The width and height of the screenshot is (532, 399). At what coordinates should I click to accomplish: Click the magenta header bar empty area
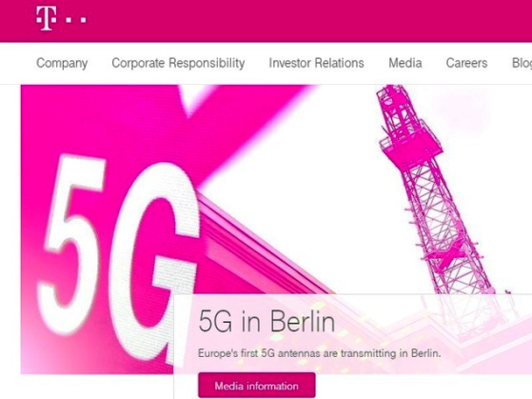pos(305,20)
